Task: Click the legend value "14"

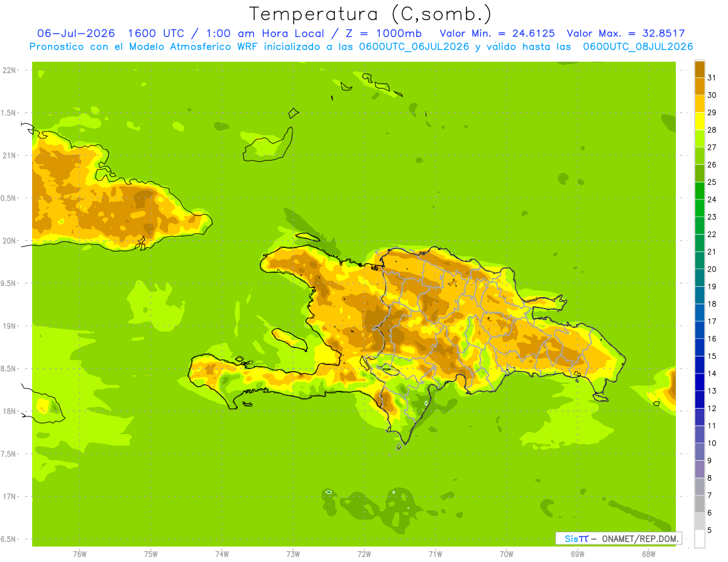Action: [x=712, y=373]
